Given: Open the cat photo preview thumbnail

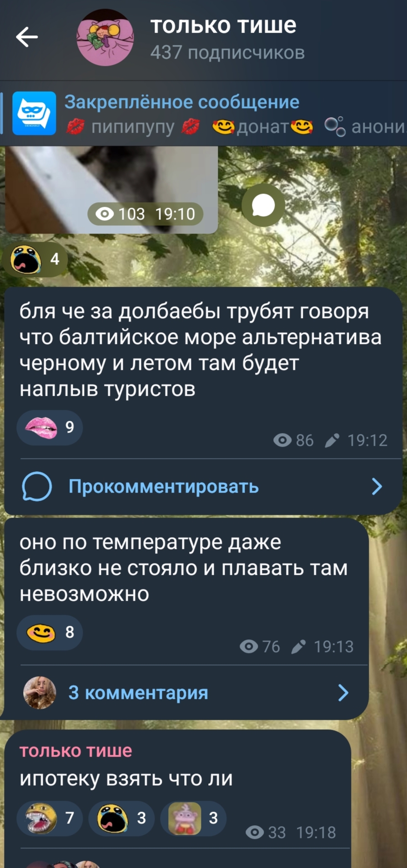Looking at the screenshot, I should click(x=111, y=190).
